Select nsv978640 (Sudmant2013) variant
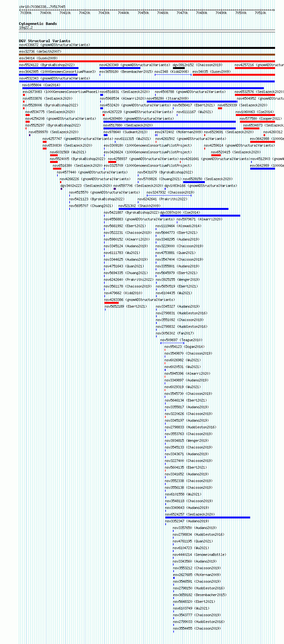Image resolution: width=284 pixels, height=644 pixels. click(126, 132)
